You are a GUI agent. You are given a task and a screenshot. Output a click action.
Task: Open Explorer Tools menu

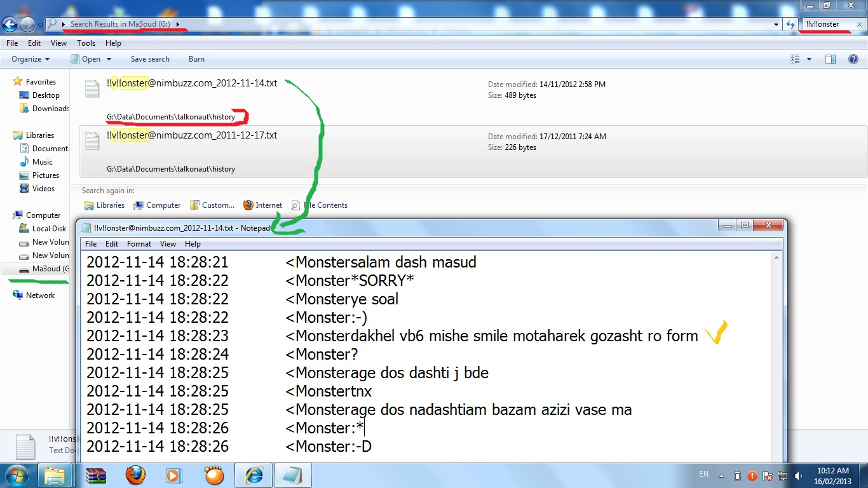[x=86, y=43]
